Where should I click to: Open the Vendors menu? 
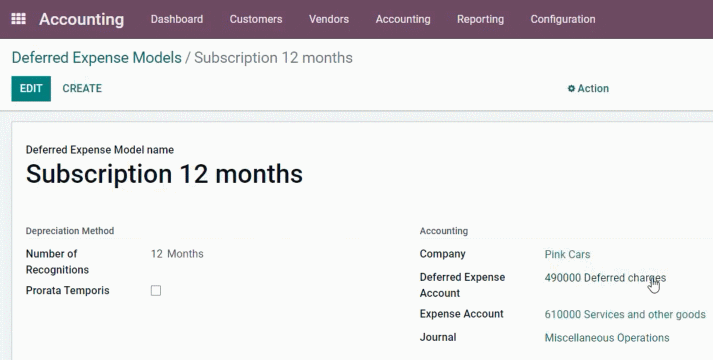click(x=329, y=19)
